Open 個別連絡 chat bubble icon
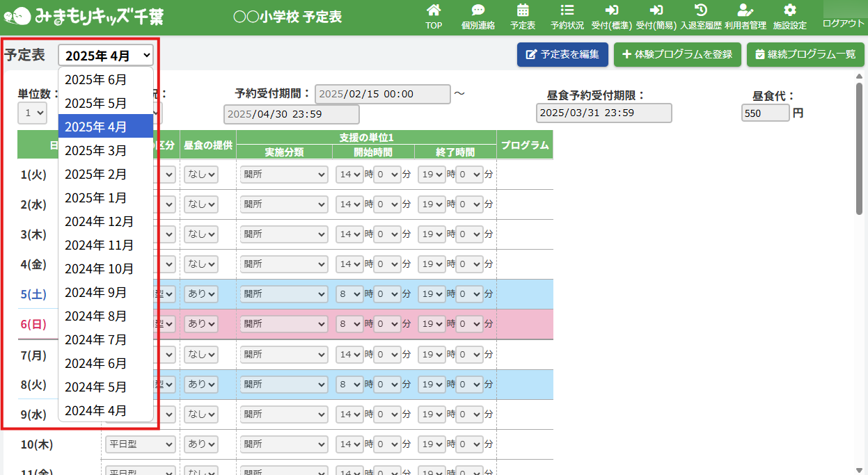The image size is (868, 475). click(x=478, y=11)
